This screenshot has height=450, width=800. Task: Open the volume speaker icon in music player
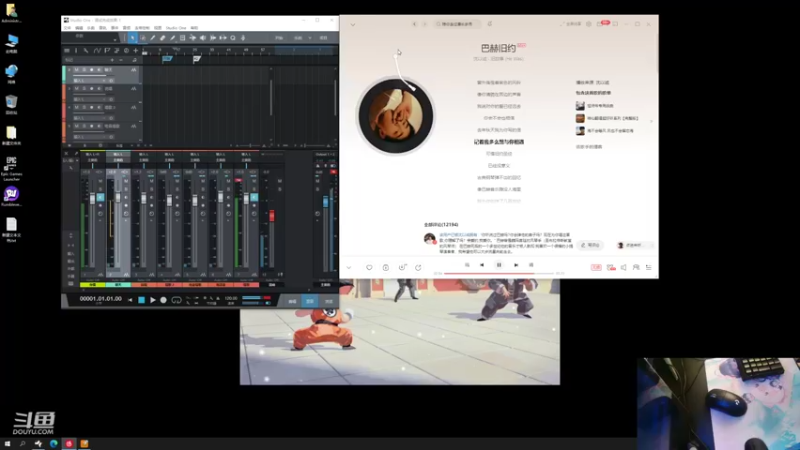click(x=623, y=267)
